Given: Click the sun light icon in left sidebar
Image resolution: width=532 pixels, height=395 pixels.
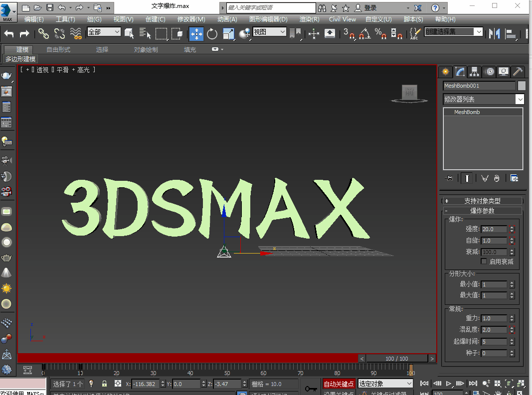Looking at the screenshot, I should (x=6, y=288).
